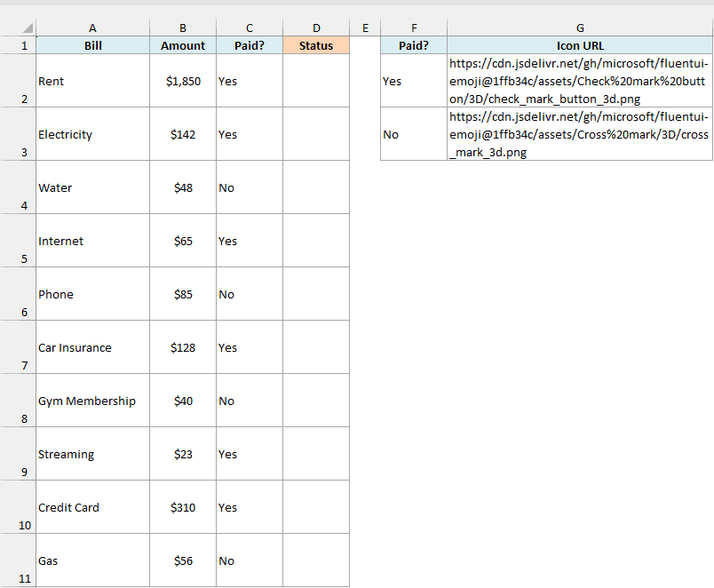Click the '$128' amount cell
Screen dimensions: 714x588
point(183,347)
